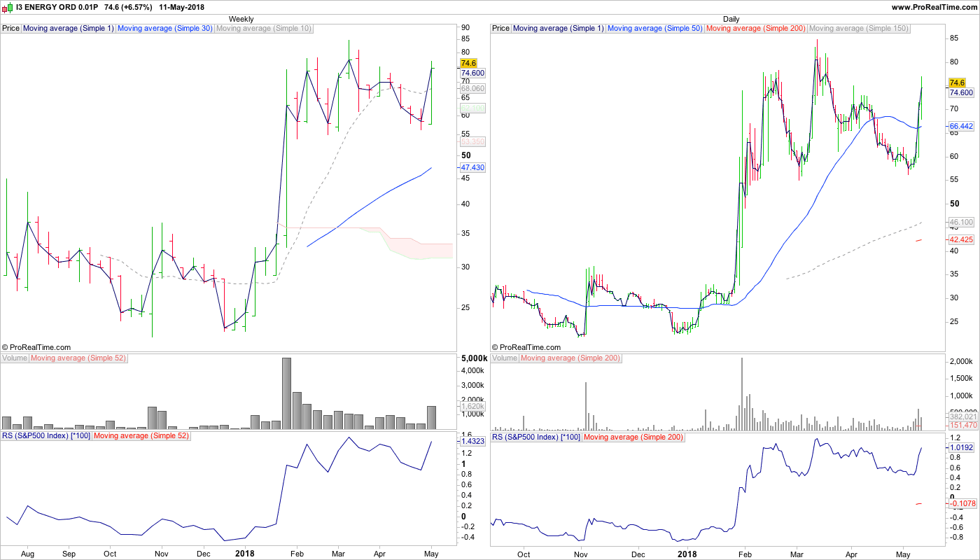
Task: Select the Daily chart title
Action: [731, 19]
